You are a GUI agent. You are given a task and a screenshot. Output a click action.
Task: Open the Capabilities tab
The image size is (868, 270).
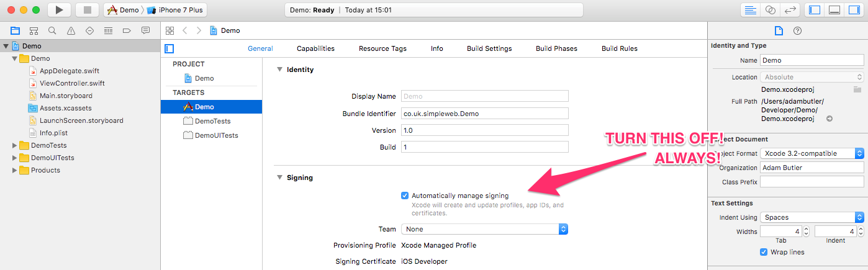(x=315, y=48)
